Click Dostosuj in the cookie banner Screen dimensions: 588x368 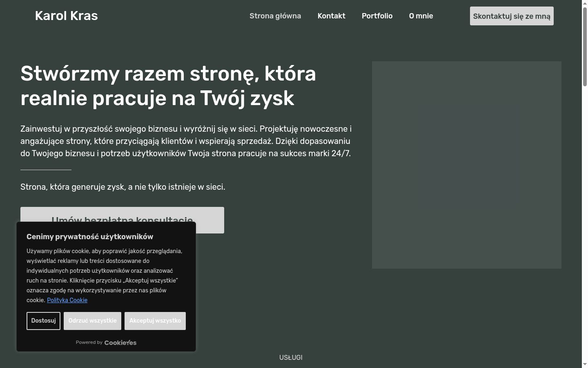43,321
